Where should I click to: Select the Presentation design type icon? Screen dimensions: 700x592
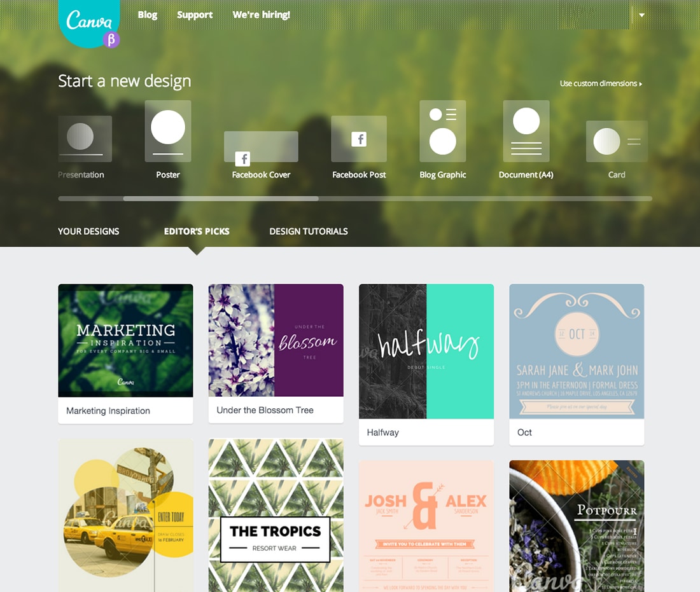pos(85,139)
